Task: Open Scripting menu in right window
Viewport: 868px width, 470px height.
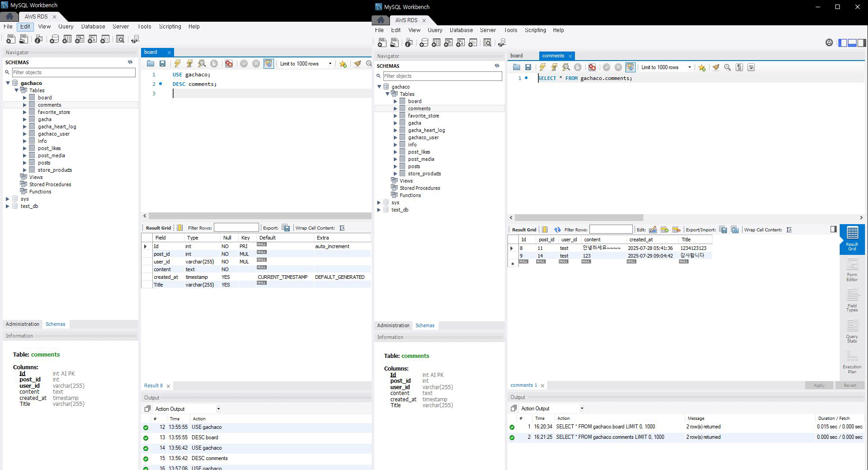Action: click(535, 30)
